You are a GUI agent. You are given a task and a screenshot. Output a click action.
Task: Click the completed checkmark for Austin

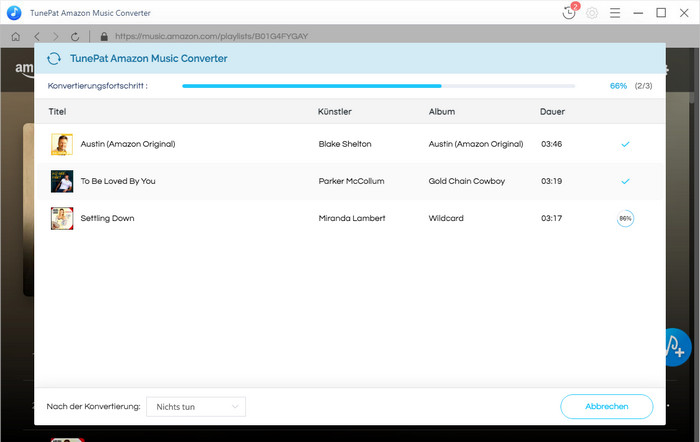coord(625,144)
